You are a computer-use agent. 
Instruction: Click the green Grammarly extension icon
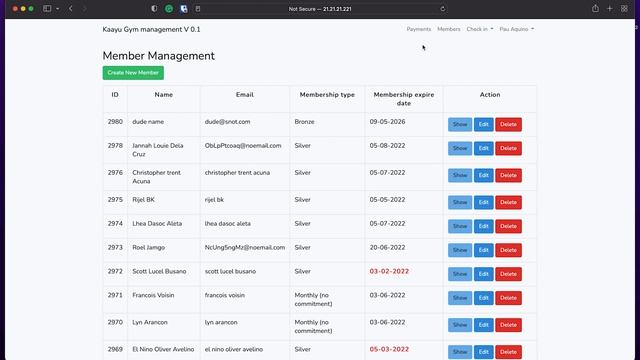(169, 9)
